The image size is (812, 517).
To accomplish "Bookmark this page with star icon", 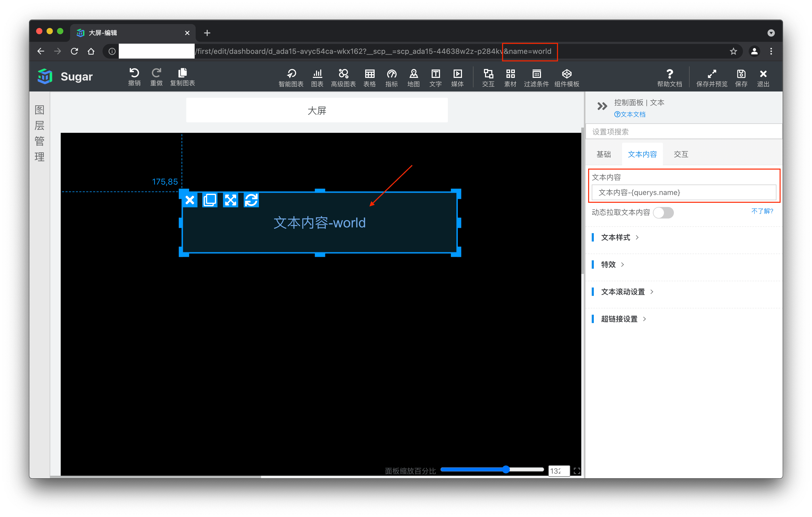I will pos(733,51).
